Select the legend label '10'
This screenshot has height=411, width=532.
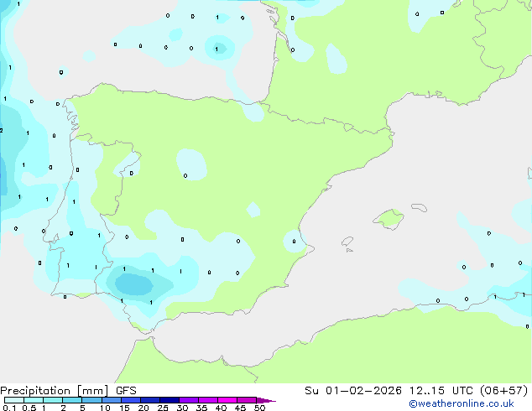coord(105,408)
